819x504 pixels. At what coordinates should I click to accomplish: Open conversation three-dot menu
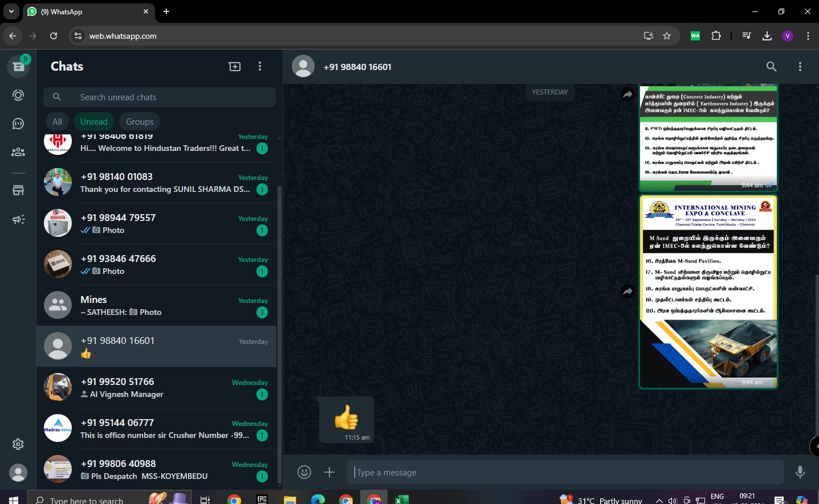click(800, 67)
